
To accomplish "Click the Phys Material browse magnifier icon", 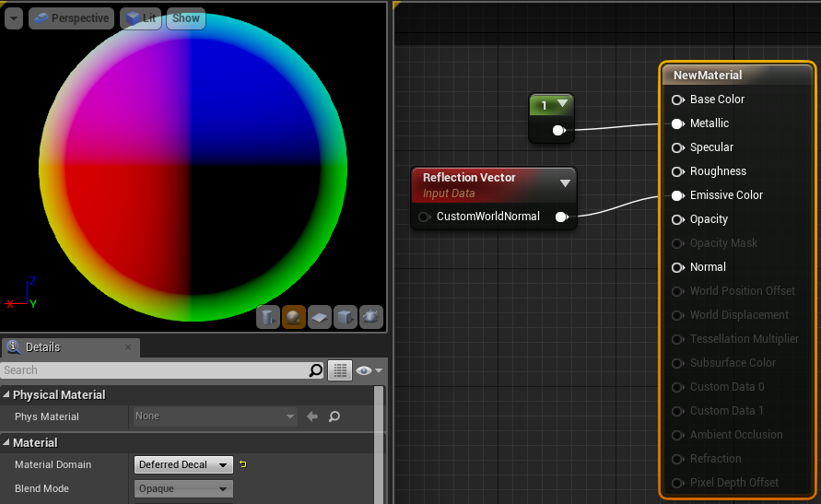I will pyautogui.click(x=334, y=416).
